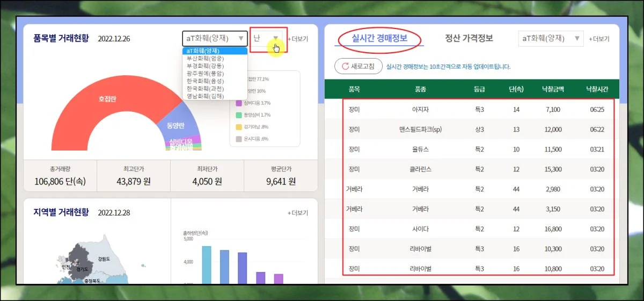Viewport: 644px width, 301px height.
Task: Click the 동양심비 green legend swatch
Action: 239,115
